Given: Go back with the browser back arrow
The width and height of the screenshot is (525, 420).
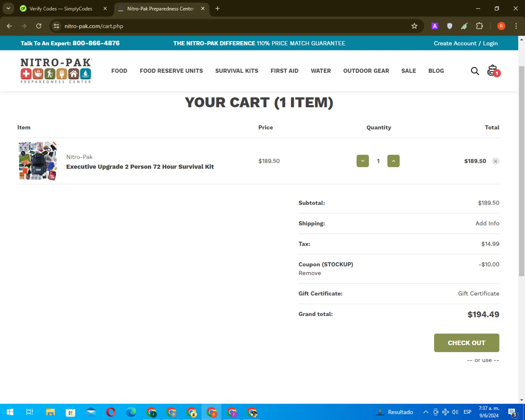Looking at the screenshot, I should pos(9,26).
